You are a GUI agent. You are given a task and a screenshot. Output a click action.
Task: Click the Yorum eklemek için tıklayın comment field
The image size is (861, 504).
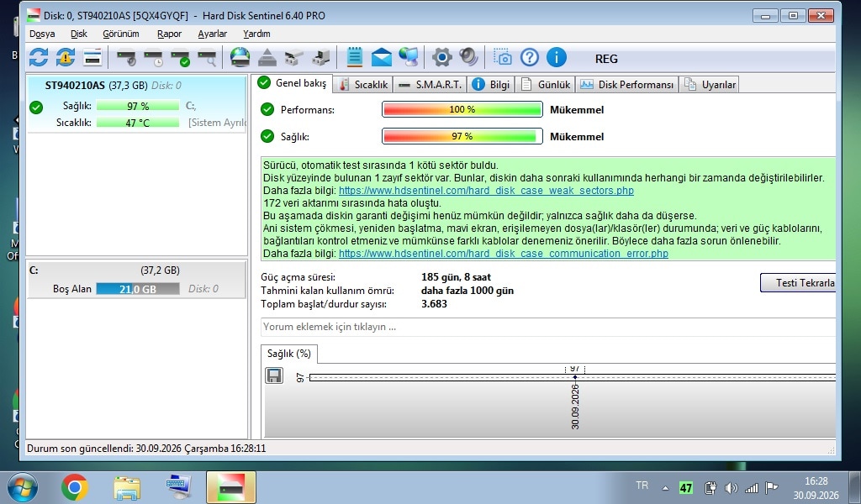click(548, 327)
